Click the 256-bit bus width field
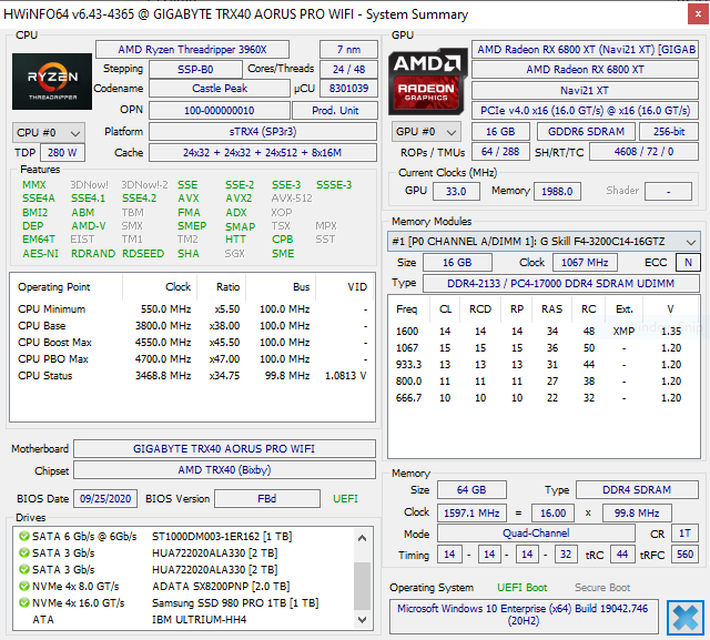This screenshot has height=640, width=710. (x=669, y=131)
